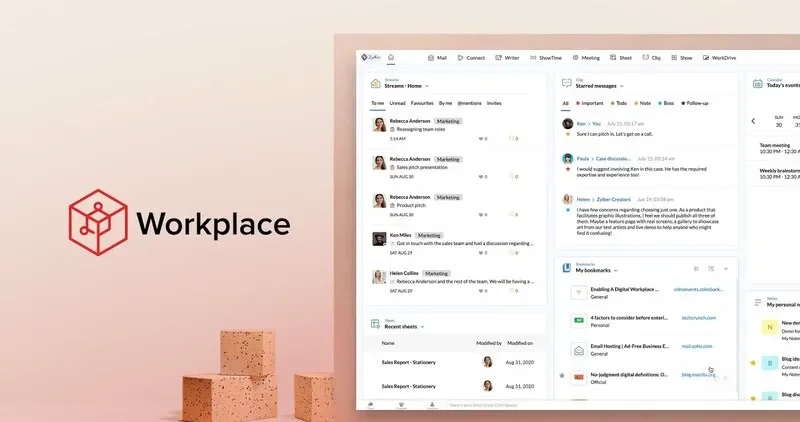Like Helen Collins' post
Screen dimensions: 800x422
(x=482, y=291)
